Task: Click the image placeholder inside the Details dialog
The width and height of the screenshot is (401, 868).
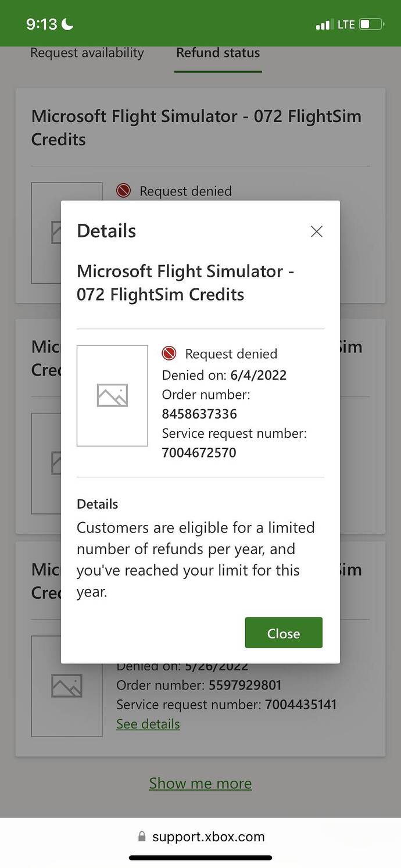Action: pos(112,396)
